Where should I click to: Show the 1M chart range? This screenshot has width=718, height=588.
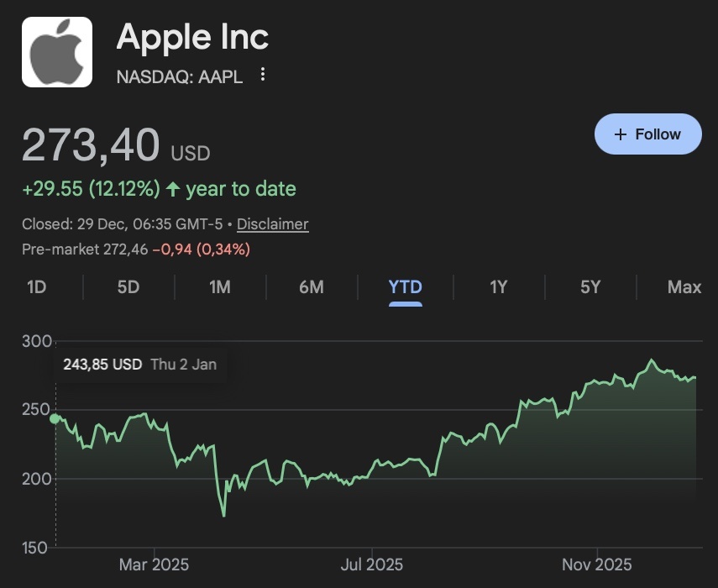point(220,287)
